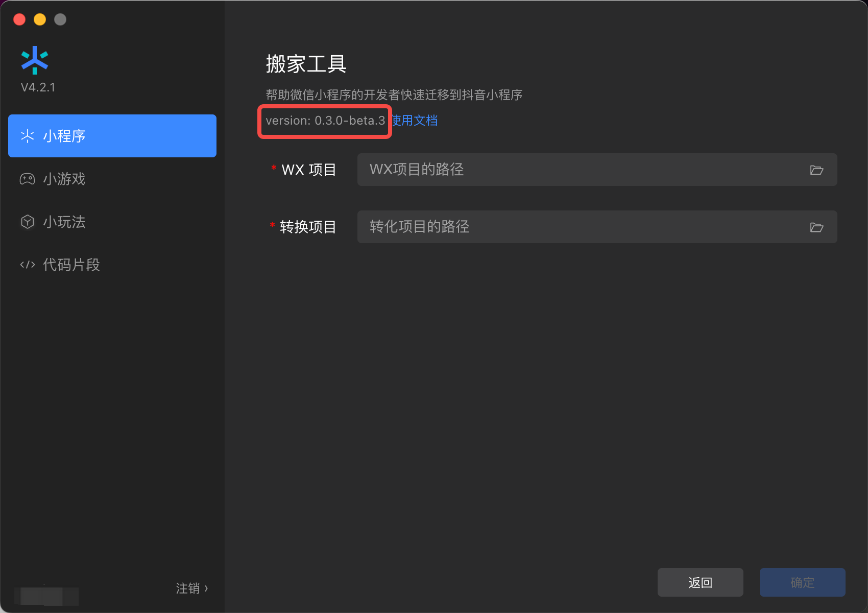This screenshot has width=868, height=613.
Task: Click the V4.2.1 version label
Action: (38, 87)
